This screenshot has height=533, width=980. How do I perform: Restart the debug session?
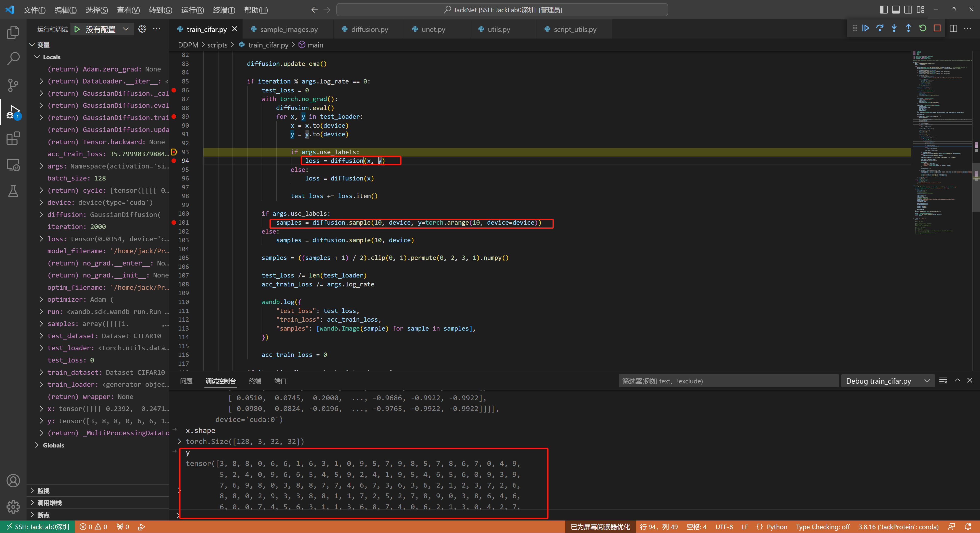[923, 28]
